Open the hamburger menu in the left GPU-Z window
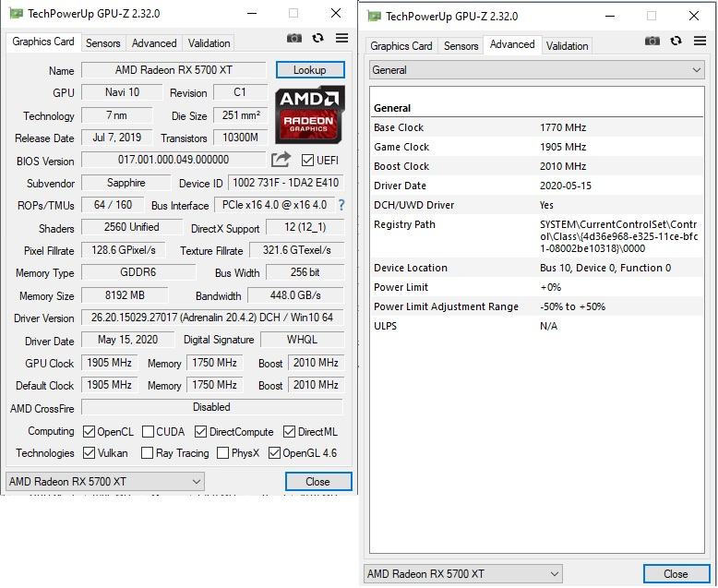The height and width of the screenshot is (588, 718). (x=341, y=38)
